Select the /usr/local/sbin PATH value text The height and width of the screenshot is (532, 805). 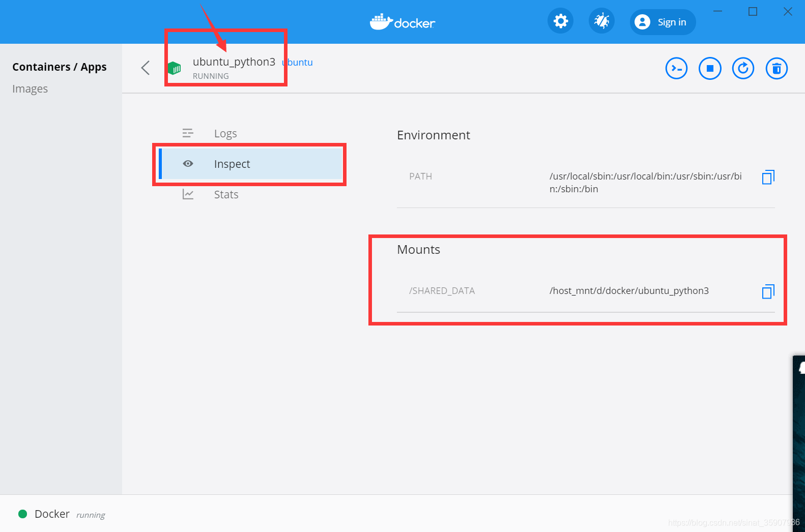pyautogui.click(x=646, y=183)
